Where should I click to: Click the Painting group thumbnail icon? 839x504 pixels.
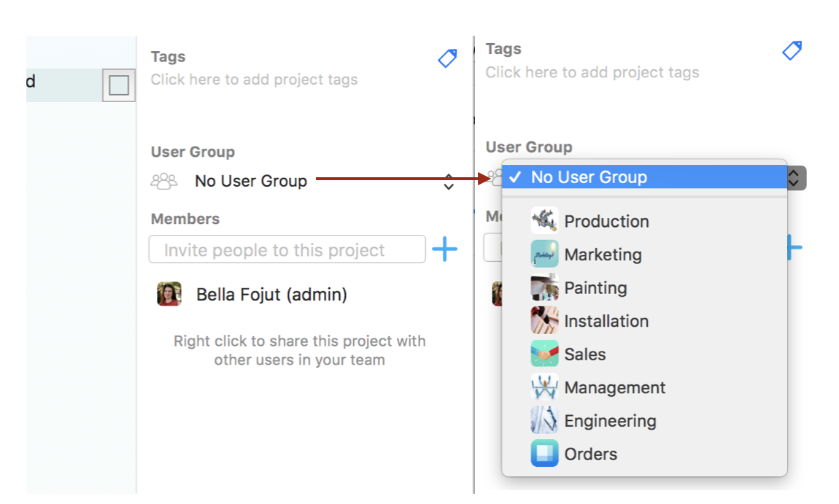[543, 287]
